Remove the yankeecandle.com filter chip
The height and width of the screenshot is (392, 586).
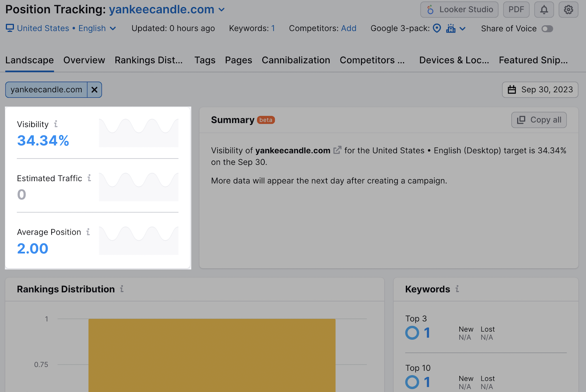click(x=94, y=90)
